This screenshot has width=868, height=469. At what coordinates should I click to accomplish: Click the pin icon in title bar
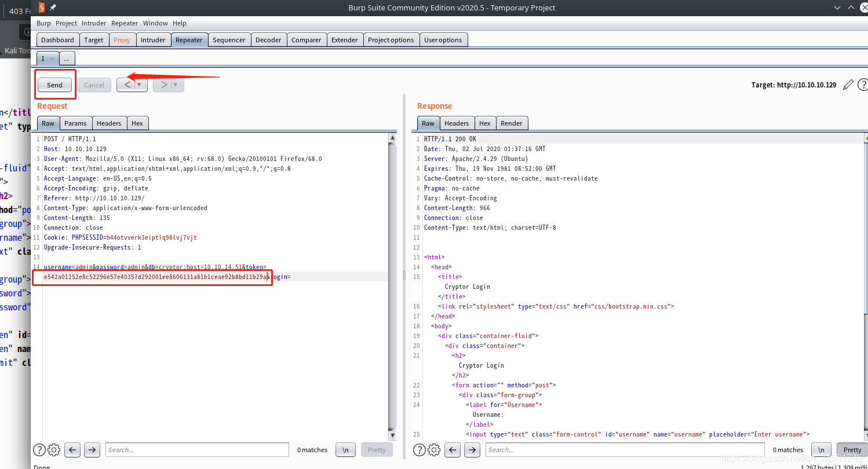click(53, 8)
